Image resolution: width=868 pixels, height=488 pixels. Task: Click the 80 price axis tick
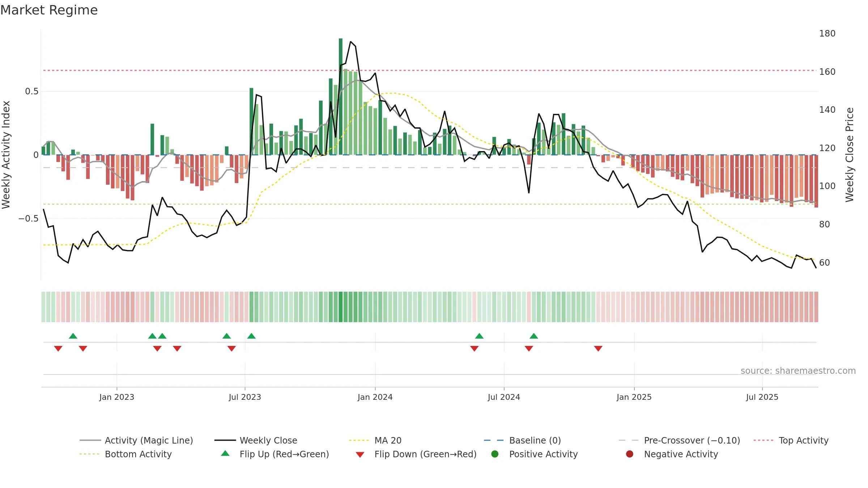pos(824,224)
